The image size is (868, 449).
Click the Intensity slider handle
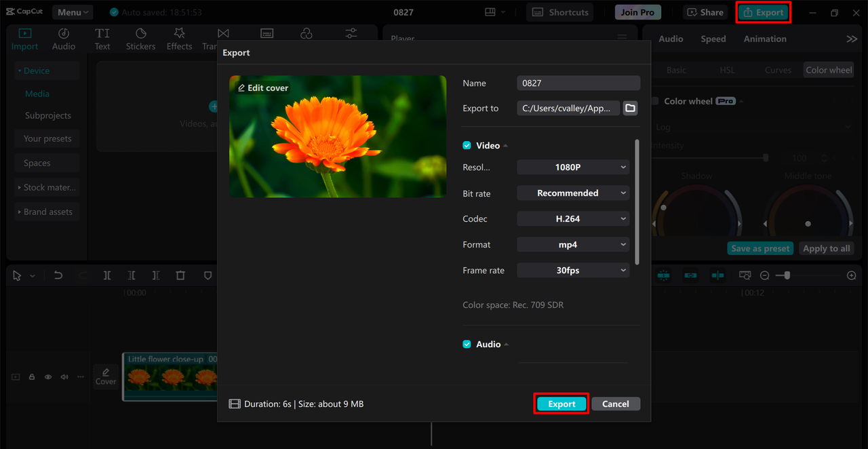point(766,158)
